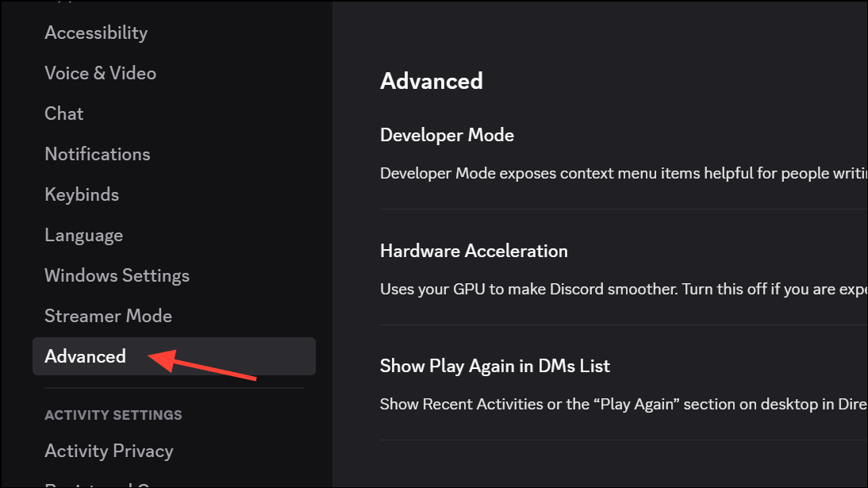Open the Accessibility settings page
The image size is (868, 488).
click(96, 33)
